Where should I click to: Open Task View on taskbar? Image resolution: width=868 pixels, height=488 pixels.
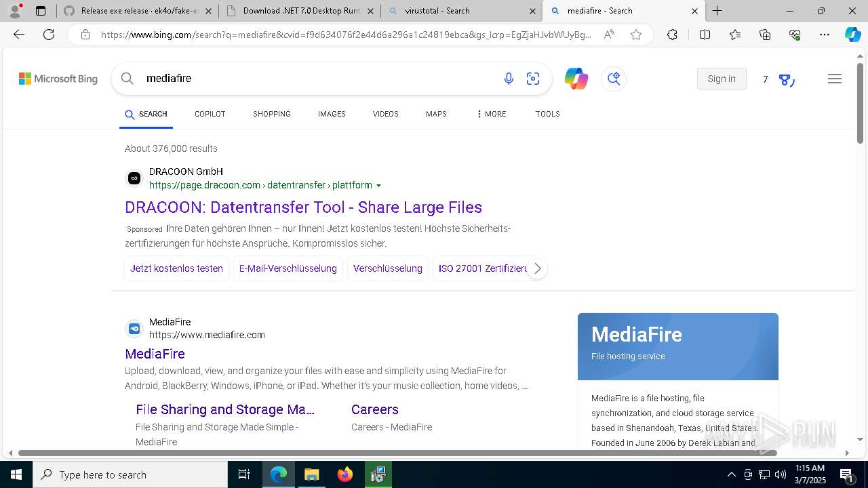pos(244,474)
